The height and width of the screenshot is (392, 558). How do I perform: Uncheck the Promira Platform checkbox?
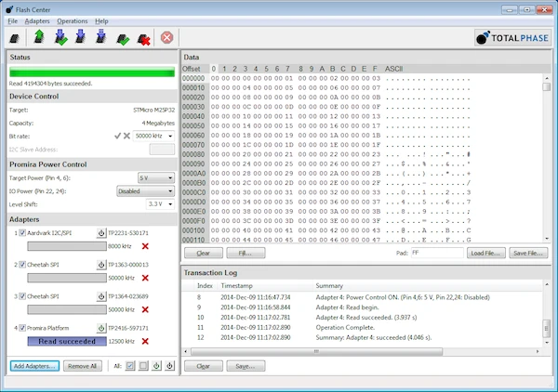pos(22,328)
